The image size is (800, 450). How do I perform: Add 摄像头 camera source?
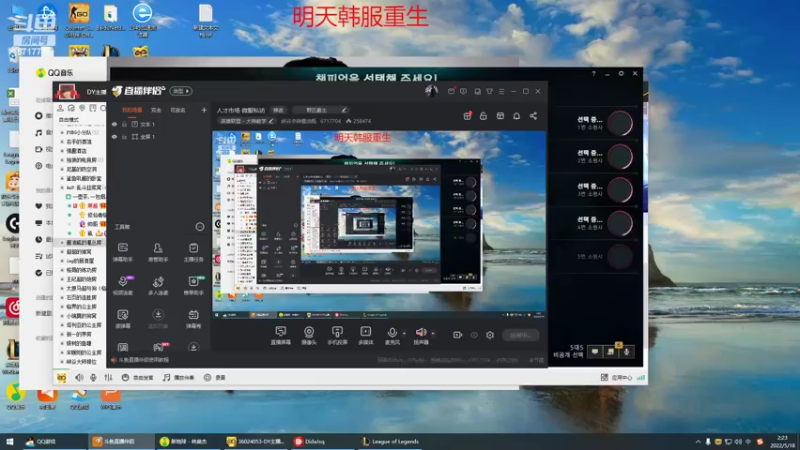coord(309,336)
